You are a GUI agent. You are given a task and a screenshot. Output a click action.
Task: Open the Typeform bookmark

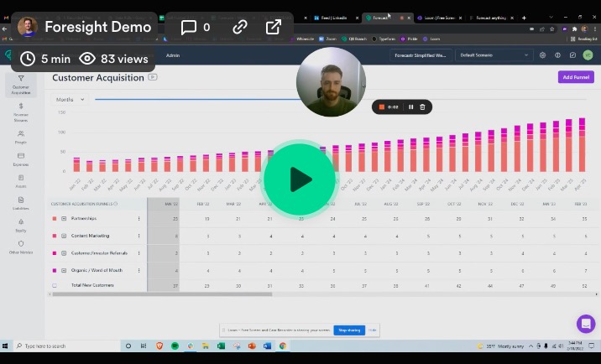pyautogui.click(x=384, y=39)
